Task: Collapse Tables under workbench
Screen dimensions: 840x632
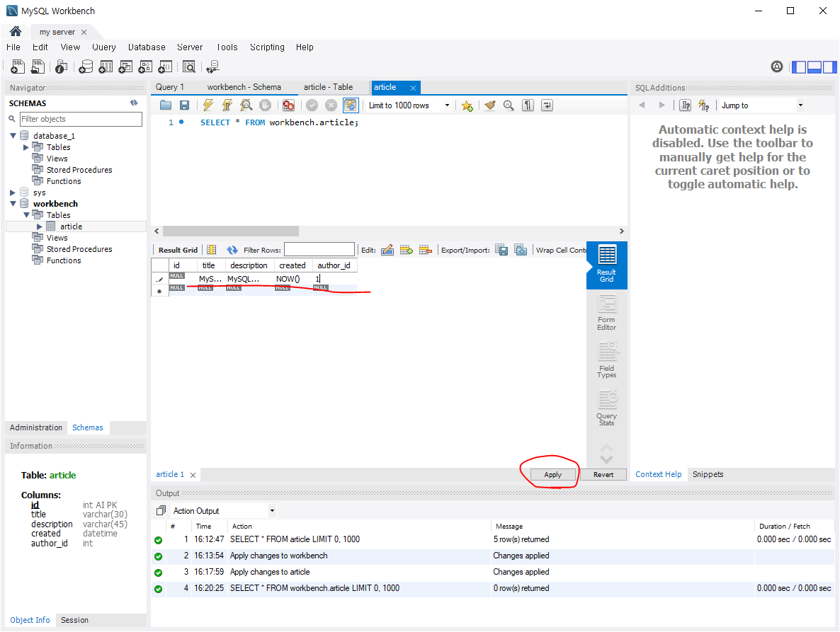Action: pos(26,215)
